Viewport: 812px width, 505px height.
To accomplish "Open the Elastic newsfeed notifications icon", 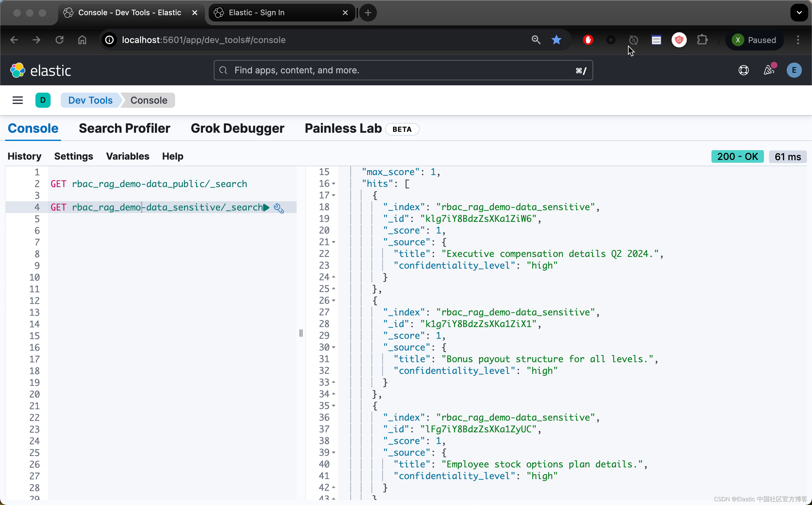I will point(770,70).
